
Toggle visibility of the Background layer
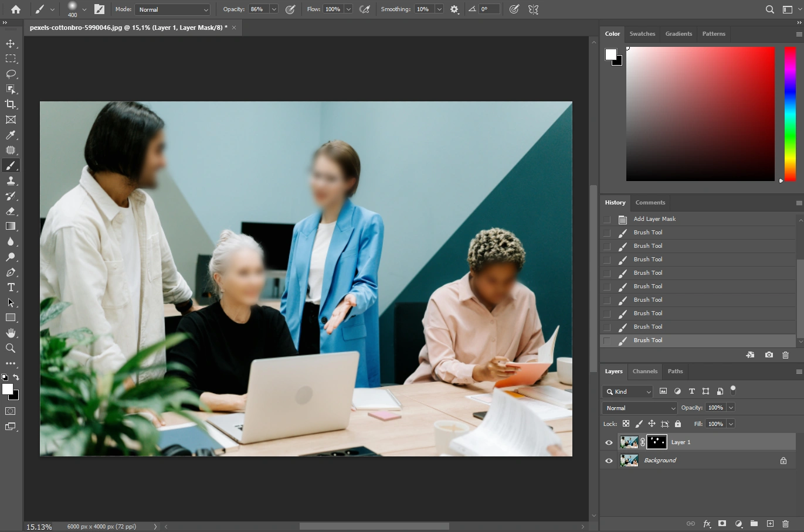click(609, 461)
